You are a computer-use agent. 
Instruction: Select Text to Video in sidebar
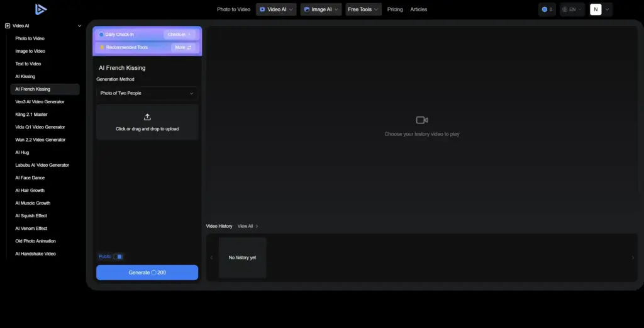pos(28,64)
